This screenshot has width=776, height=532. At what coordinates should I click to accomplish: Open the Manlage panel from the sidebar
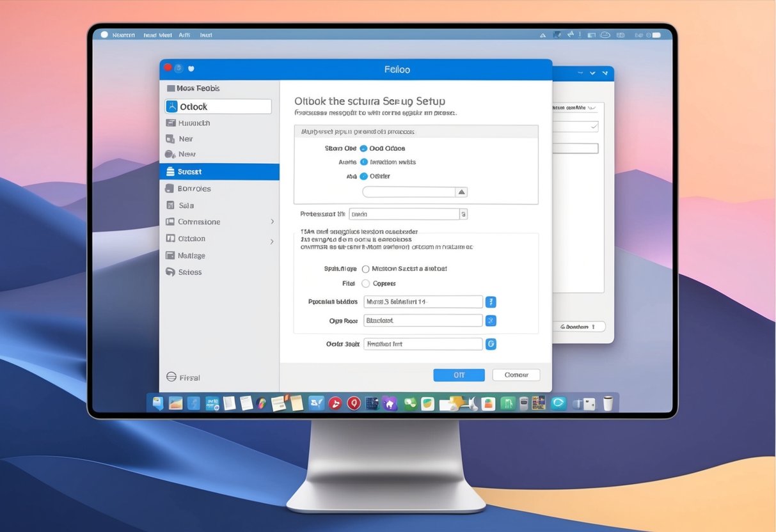coord(193,255)
